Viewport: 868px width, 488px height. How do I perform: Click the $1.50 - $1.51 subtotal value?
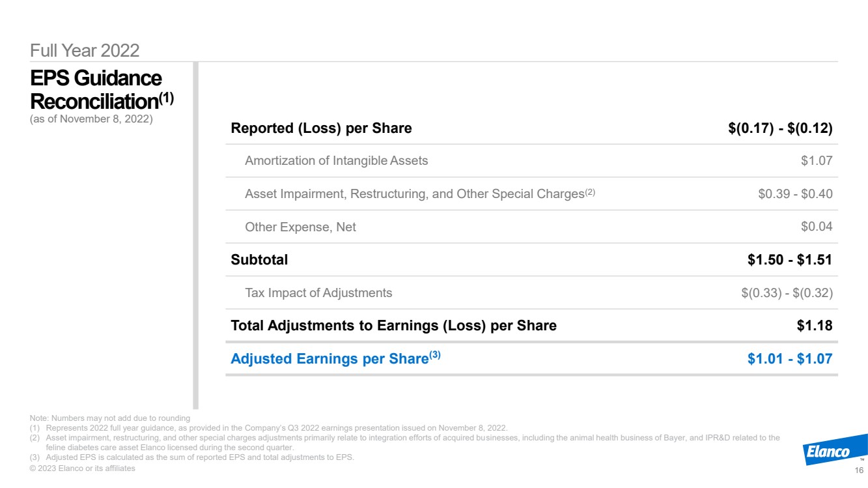coord(791,259)
